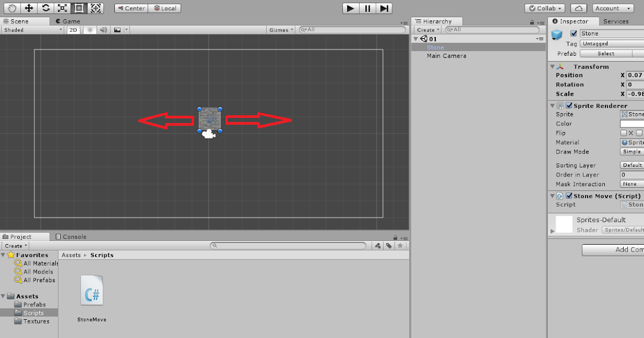644x338 pixels.
Task: Select the Rotate tool
Action: (47, 8)
